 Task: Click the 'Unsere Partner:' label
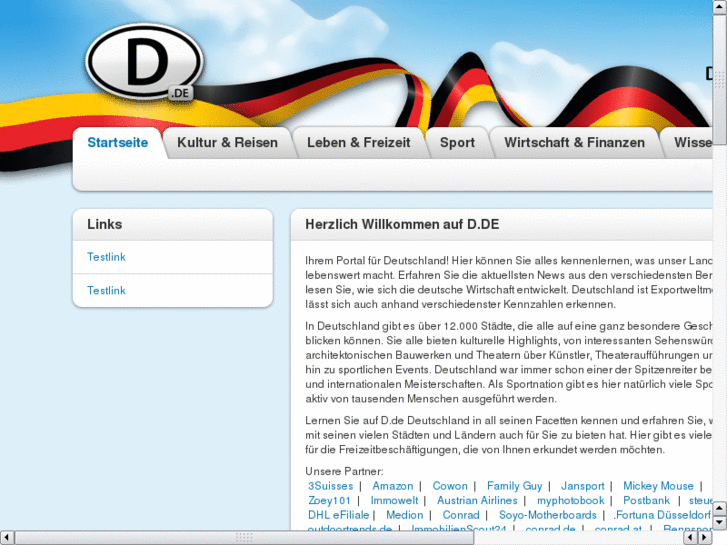pyautogui.click(x=344, y=471)
